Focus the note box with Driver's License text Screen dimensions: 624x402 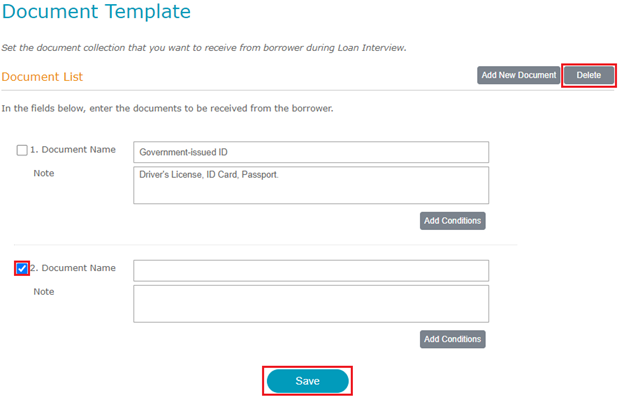(x=310, y=185)
